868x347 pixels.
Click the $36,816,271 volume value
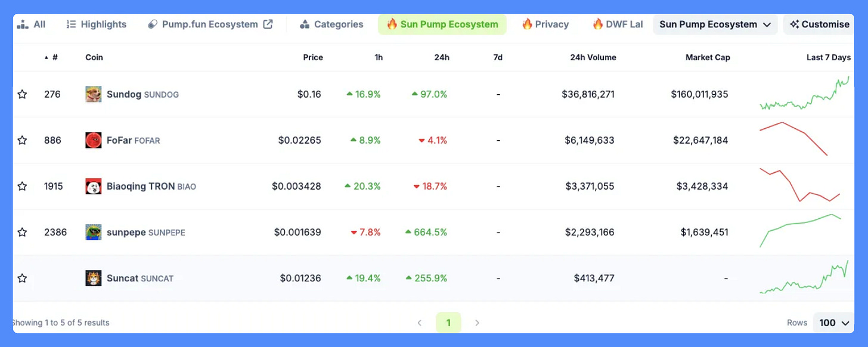point(588,94)
